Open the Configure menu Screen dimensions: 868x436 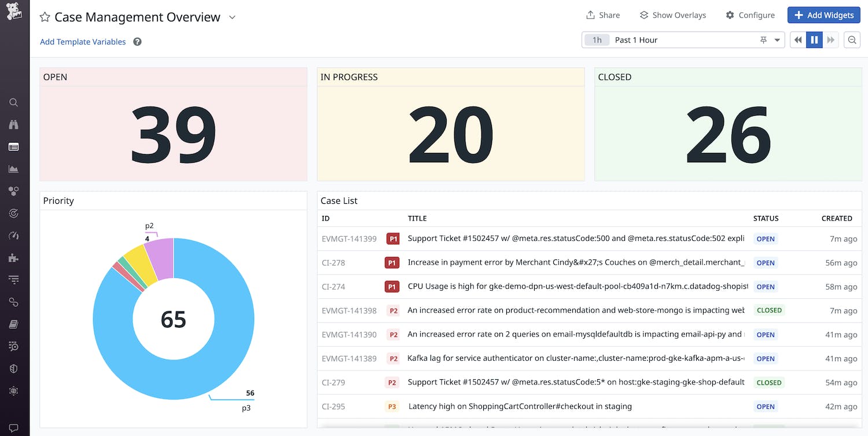750,15
